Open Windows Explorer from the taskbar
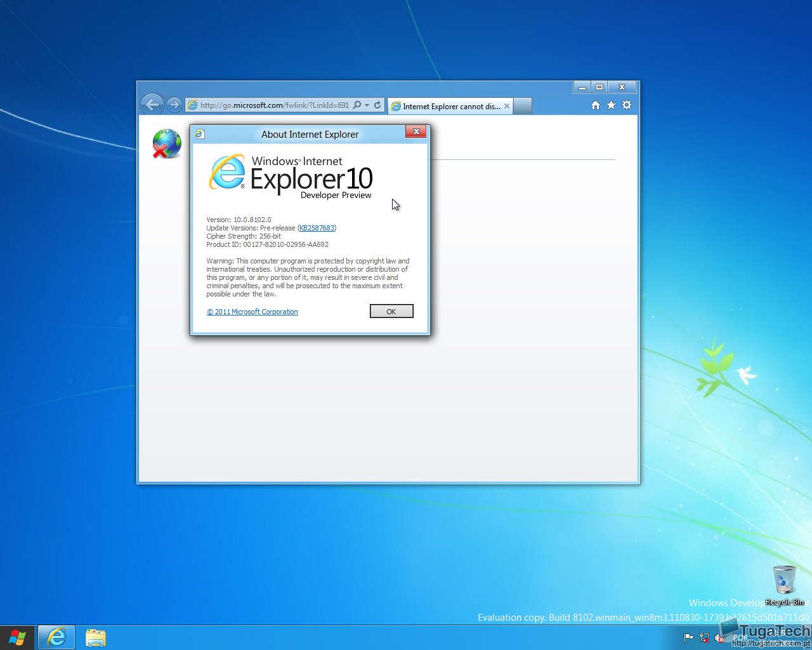Screen dimensions: 812x650 pyautogui.click(x=95, y=637)
